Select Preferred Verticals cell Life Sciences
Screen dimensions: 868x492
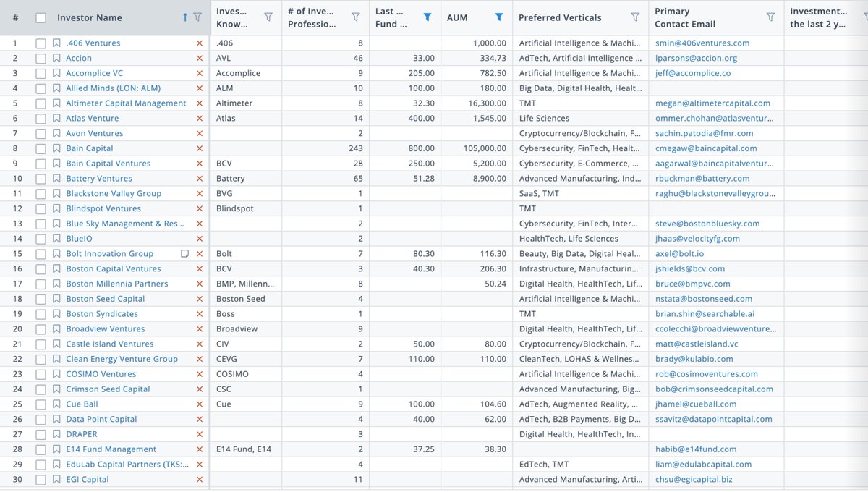(x=544, y=119)
